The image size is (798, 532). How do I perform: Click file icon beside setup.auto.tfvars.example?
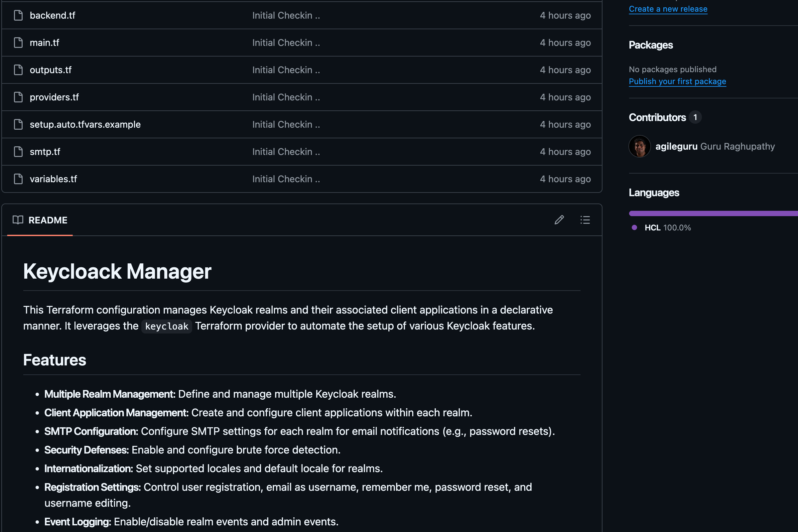[18, 124]
